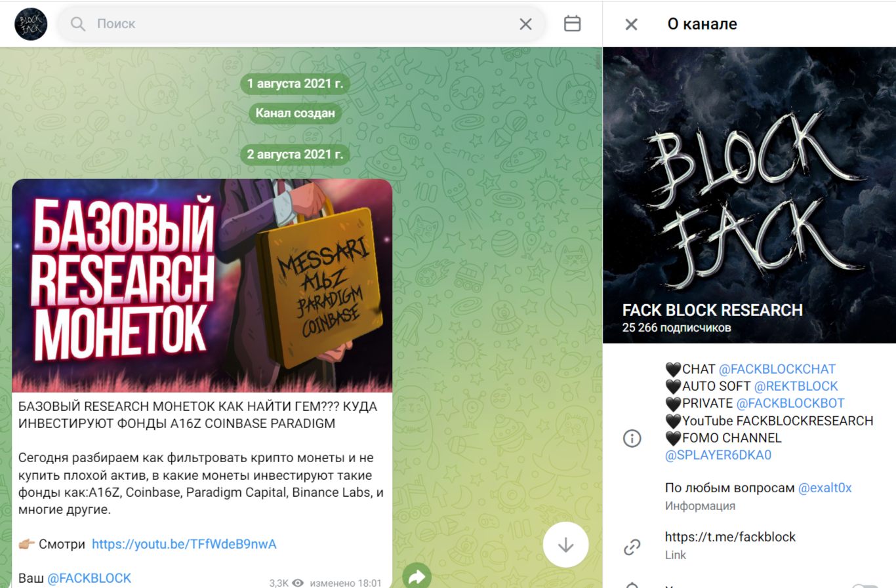
Task: Copy the https://t.me/fackblock channel link
Action: pos(730,537)
